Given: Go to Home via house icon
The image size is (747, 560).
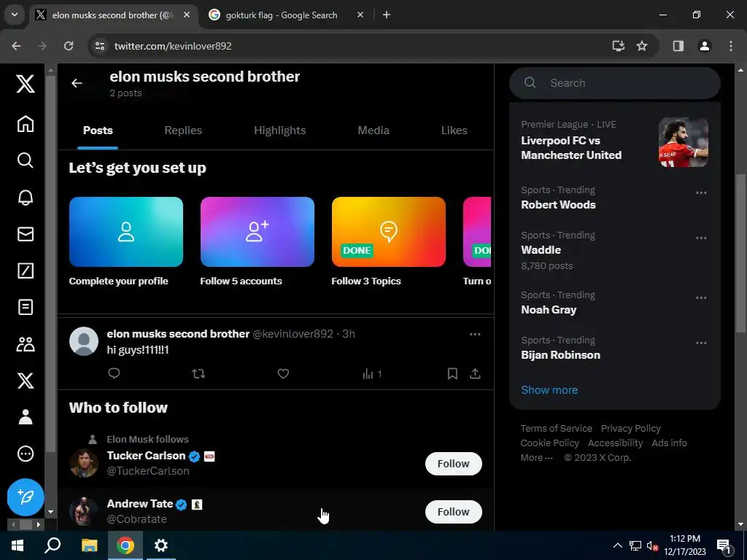Looking at the screenshot, I should tap(26, 124).
